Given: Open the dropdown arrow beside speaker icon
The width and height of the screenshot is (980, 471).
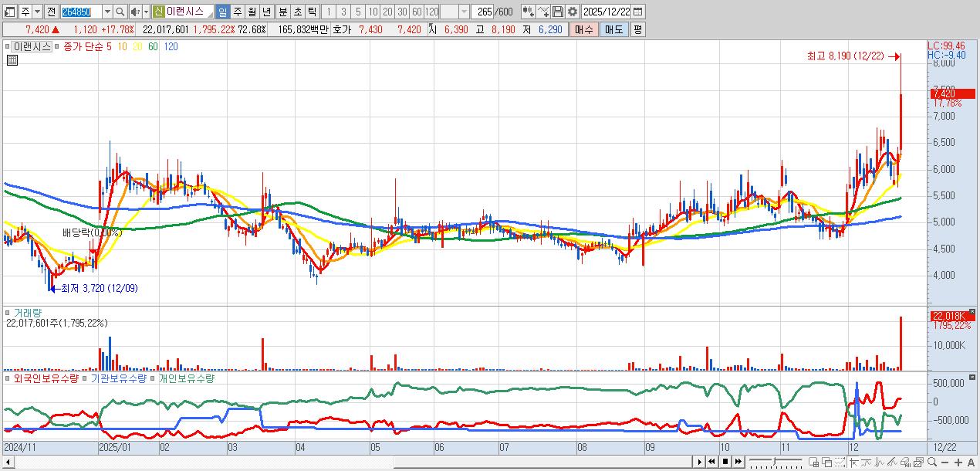Looking at the screenshot, I should (x=145, y=12).
